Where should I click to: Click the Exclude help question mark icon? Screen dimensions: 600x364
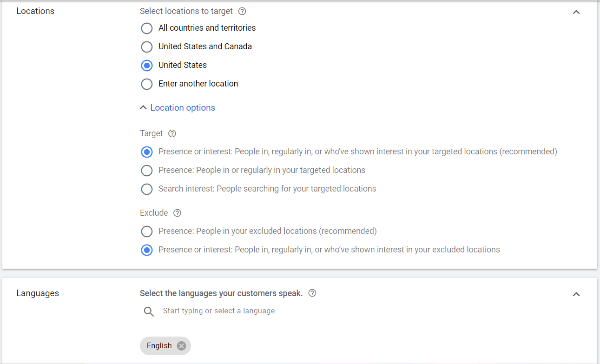177,213
